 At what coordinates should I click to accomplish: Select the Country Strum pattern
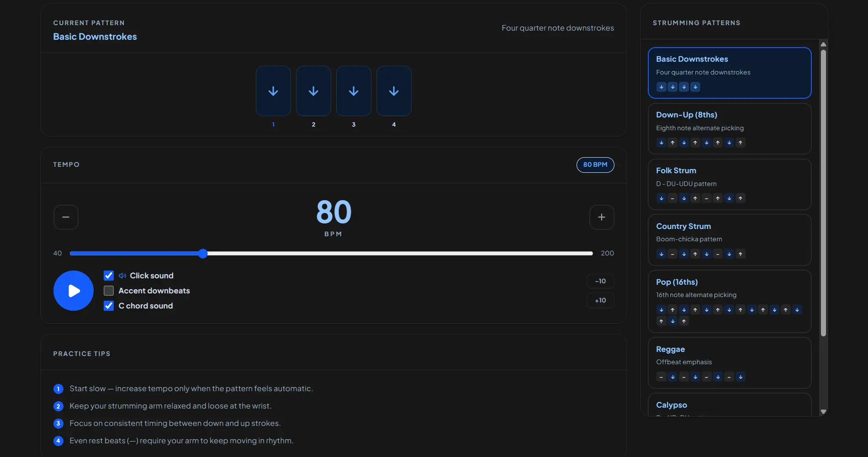coord(730,240)
